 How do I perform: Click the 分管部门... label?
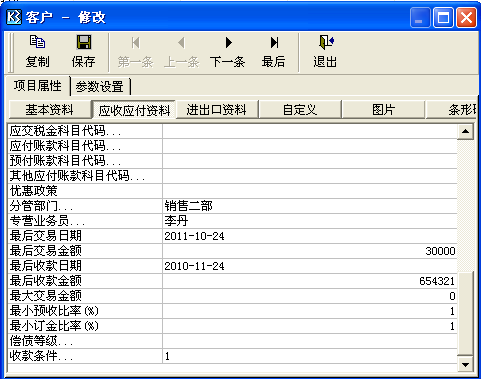pos(41,206)
